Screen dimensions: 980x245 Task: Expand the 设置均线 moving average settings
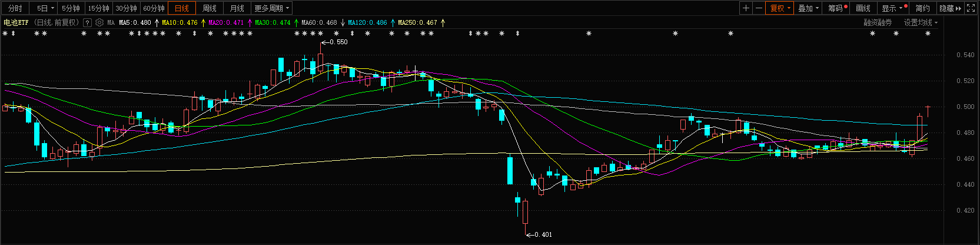(921, 22)
